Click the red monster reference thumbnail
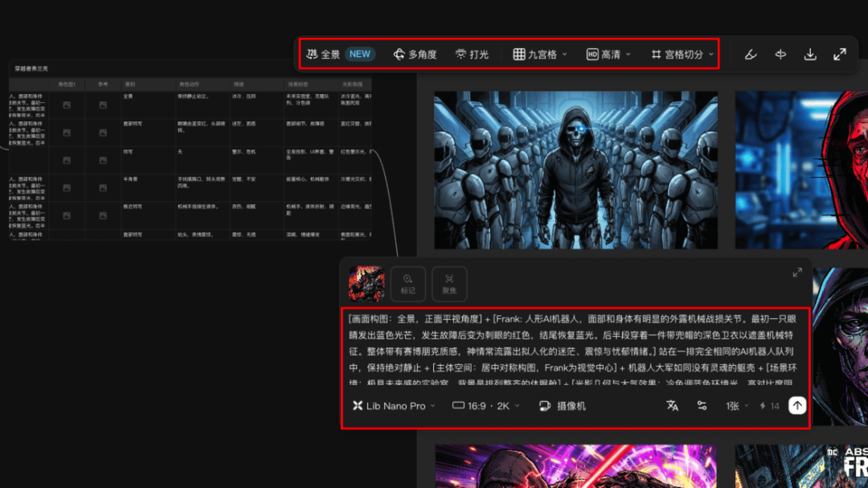 [x=366, y=284]
